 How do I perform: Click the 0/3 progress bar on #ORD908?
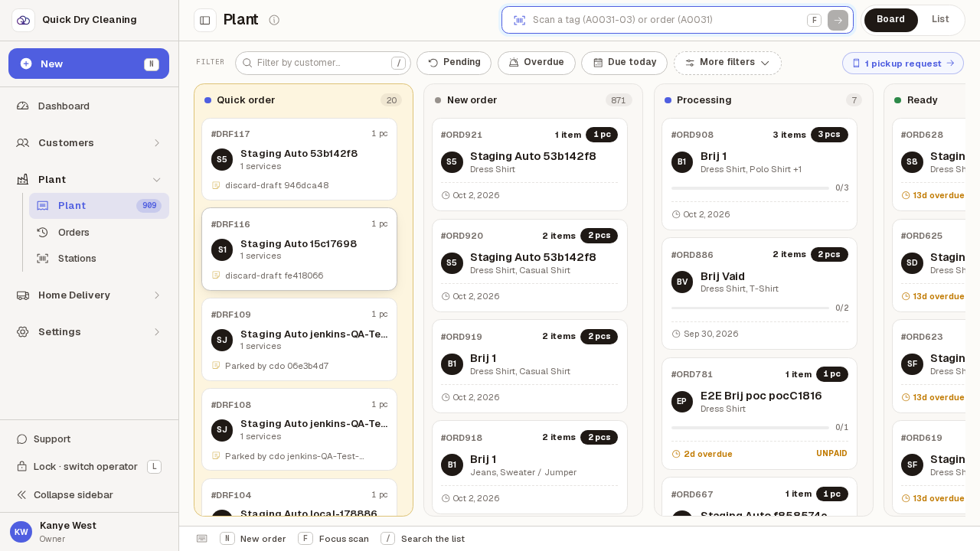tap(750, 187)
